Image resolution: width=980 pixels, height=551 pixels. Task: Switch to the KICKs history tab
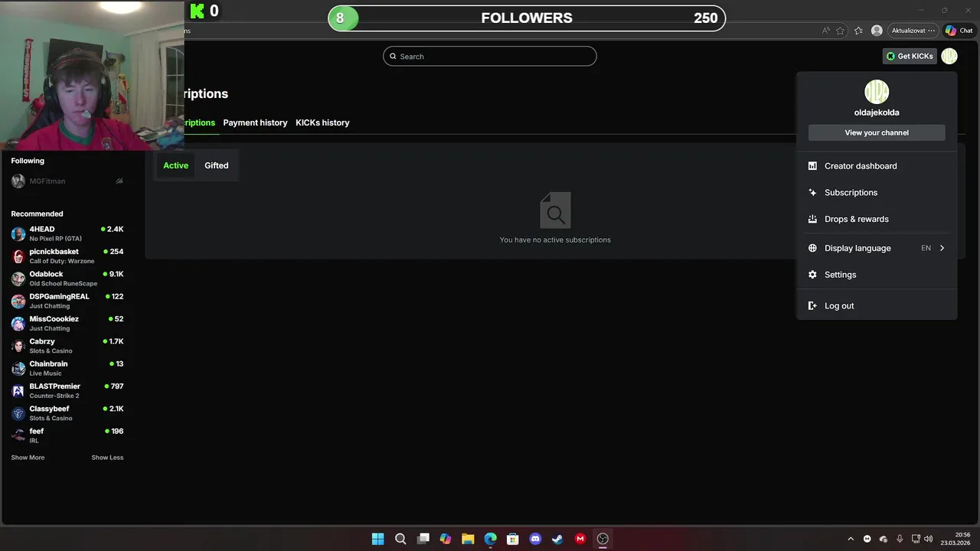[x=322, y=122]
